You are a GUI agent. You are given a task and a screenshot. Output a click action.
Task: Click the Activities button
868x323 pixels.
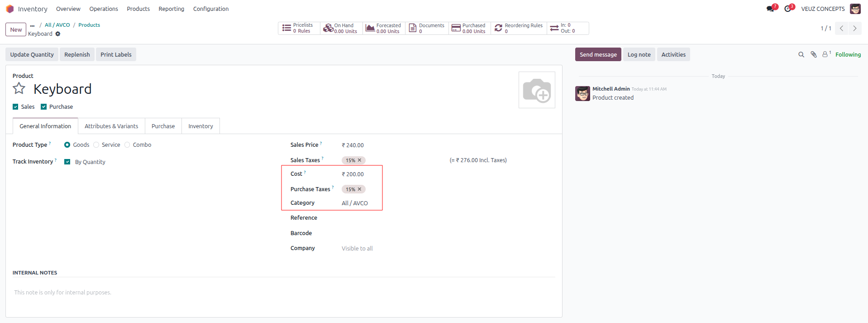coord(673,54)
